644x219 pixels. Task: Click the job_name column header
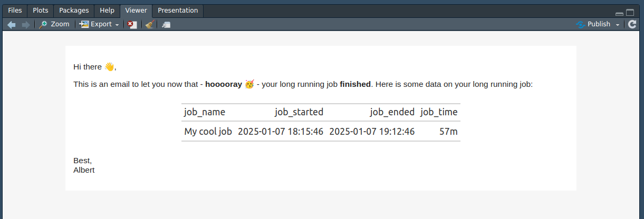click(x=205, y=112)
